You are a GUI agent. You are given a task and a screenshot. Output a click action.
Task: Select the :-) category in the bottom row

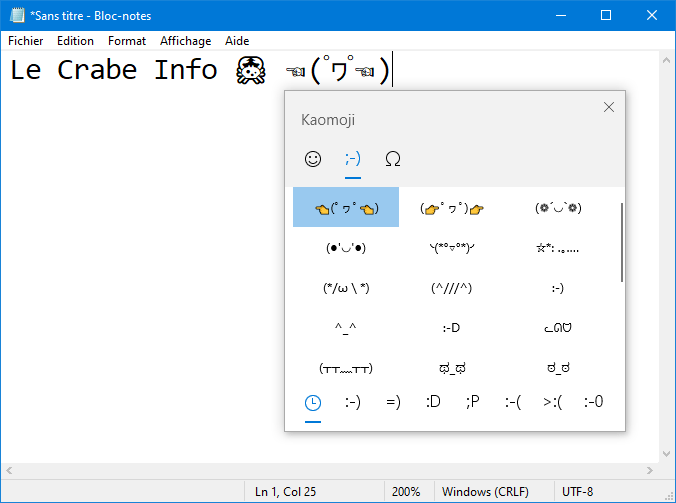pos(353,403)
